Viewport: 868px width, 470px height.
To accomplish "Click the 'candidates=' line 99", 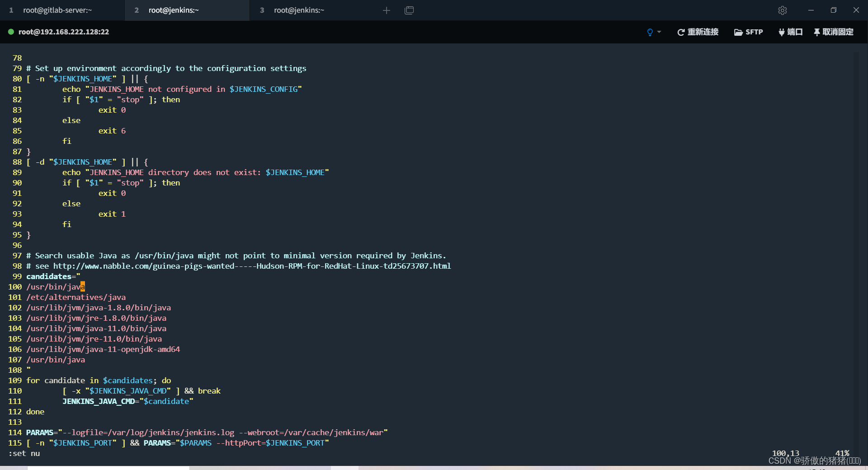I will pyautogui.click(x=53, y=276).
